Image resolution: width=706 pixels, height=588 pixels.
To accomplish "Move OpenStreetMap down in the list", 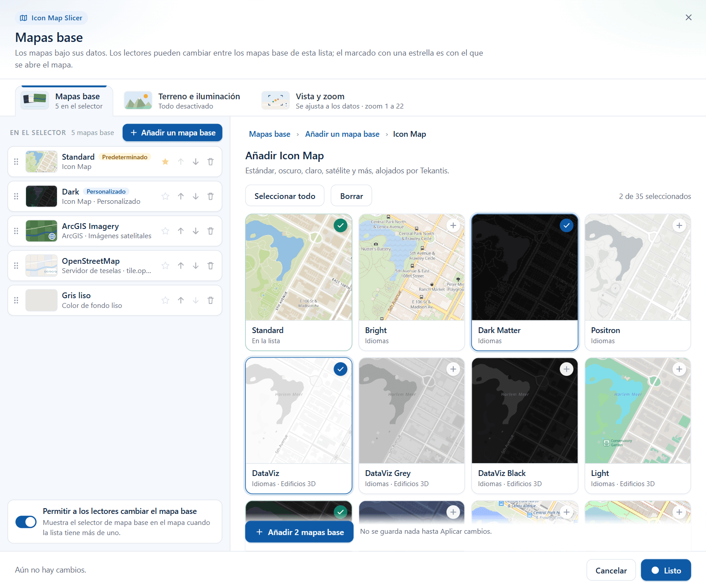I will coord(195,266).
